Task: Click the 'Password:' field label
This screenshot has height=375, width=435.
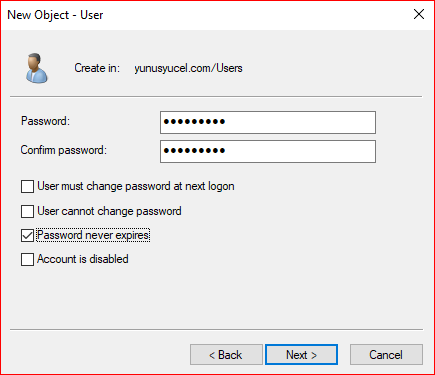Action: (45, 121)
